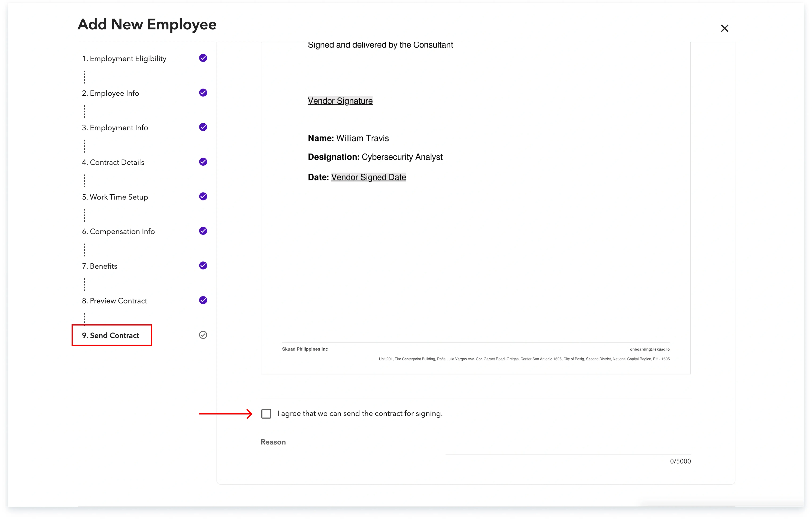Go to the Employment Eligibility step

pos(124,59)
